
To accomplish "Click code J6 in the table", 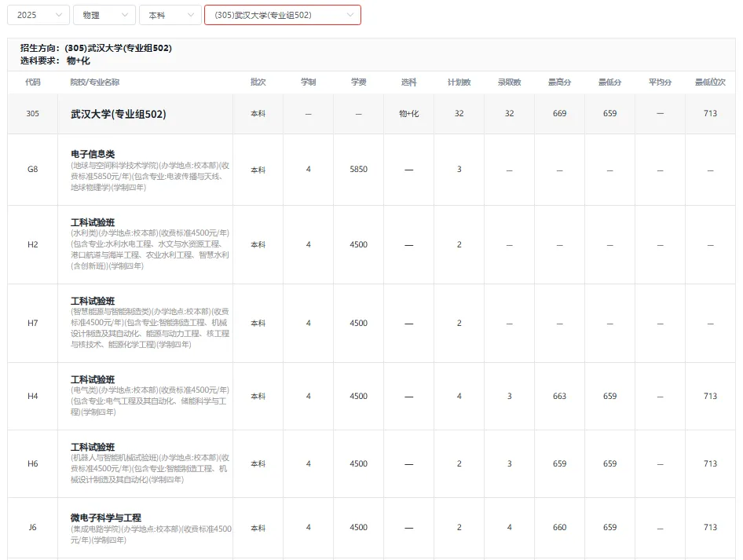I will (x=33, y=527).
